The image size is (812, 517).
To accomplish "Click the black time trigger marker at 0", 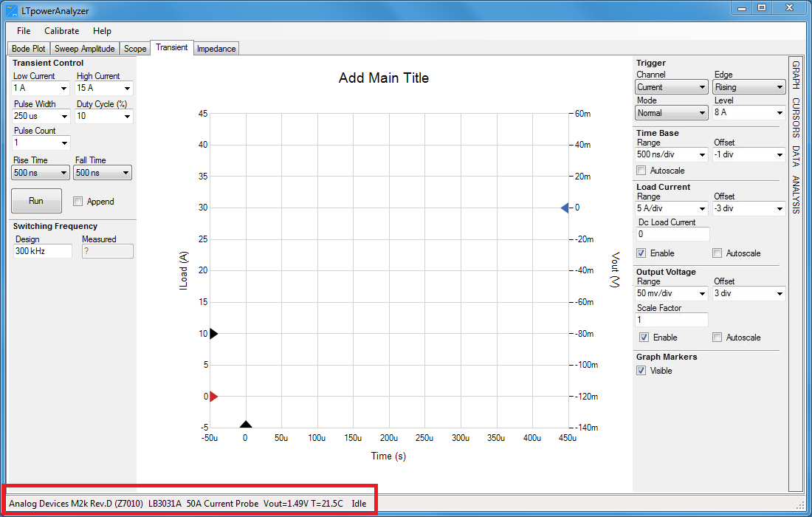I will tap(246, 424).
